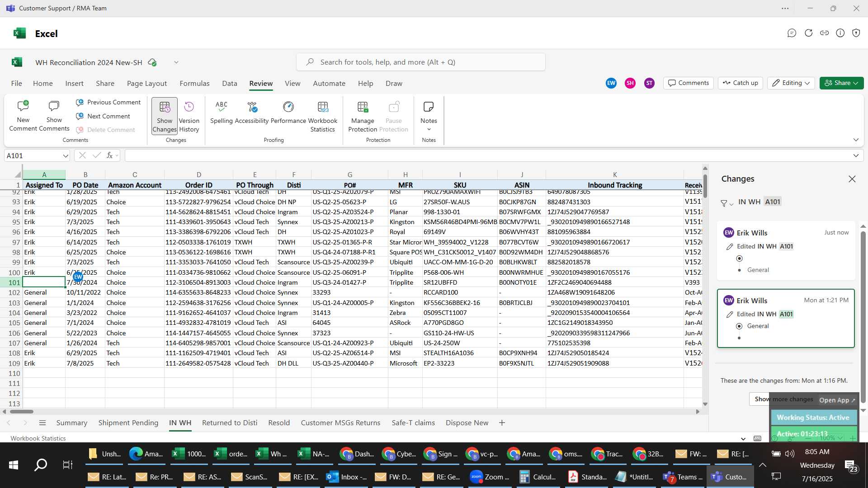Click the insert function fx icon
The image size is (868, 488).
point(109,155)
